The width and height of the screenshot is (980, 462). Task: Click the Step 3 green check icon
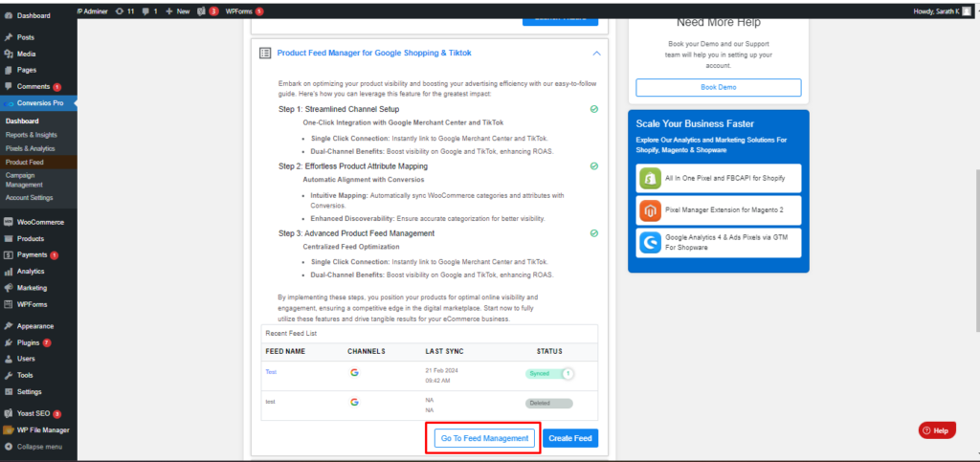[594, 232]
